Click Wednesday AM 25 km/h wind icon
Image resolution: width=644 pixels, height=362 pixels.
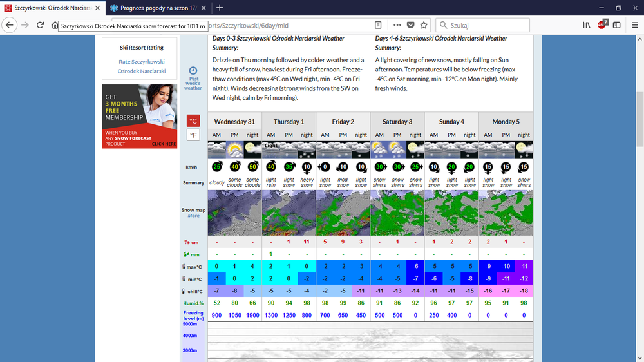click(x=217, y=167)
